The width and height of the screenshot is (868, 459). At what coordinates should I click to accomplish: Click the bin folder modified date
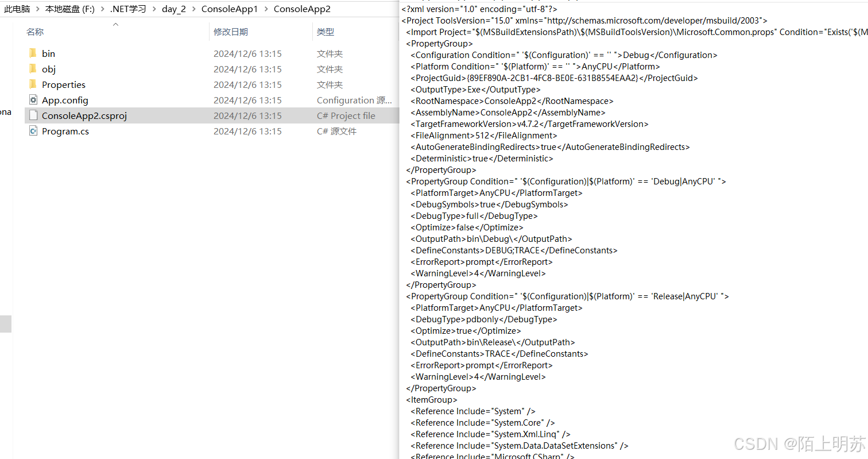click(247, 53)
